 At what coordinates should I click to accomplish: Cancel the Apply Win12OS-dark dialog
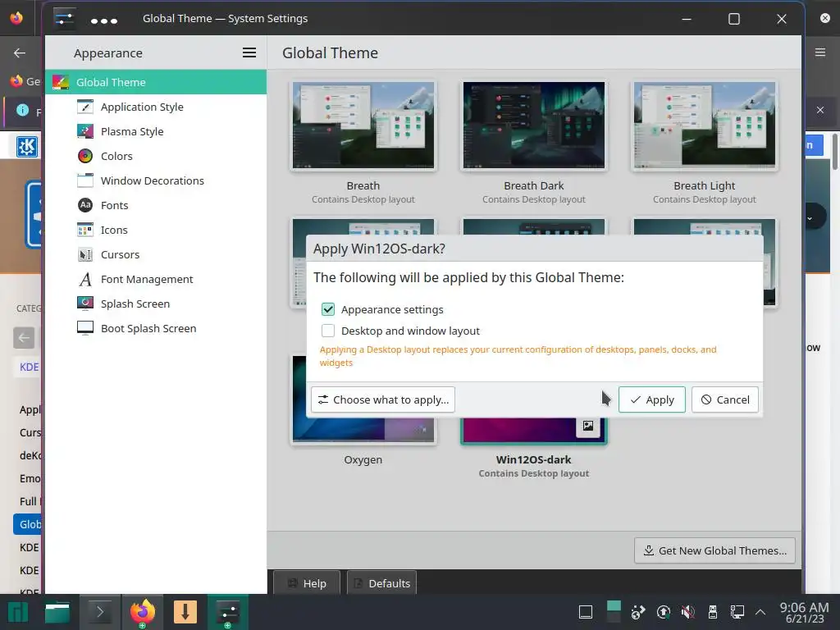[x=725, y=399]
